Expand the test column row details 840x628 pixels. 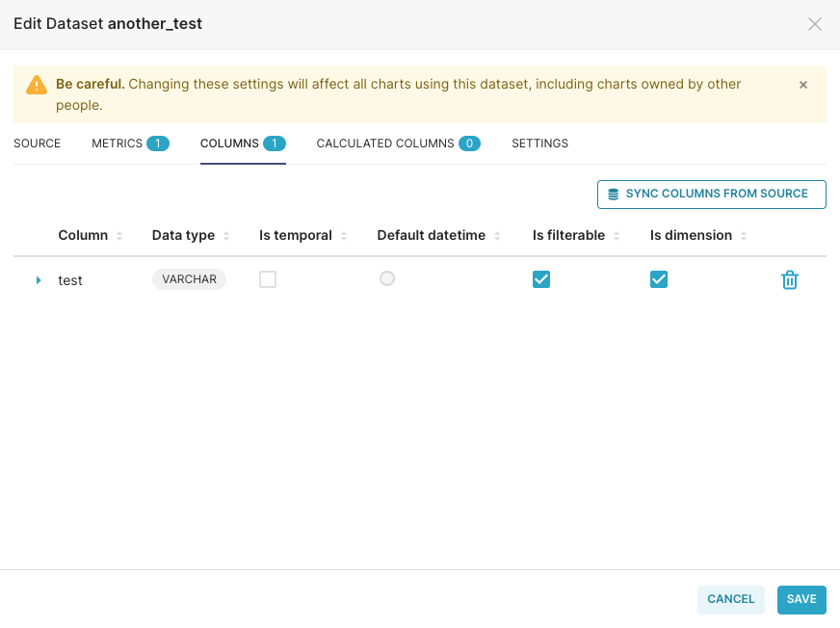[x=39, y=280]
